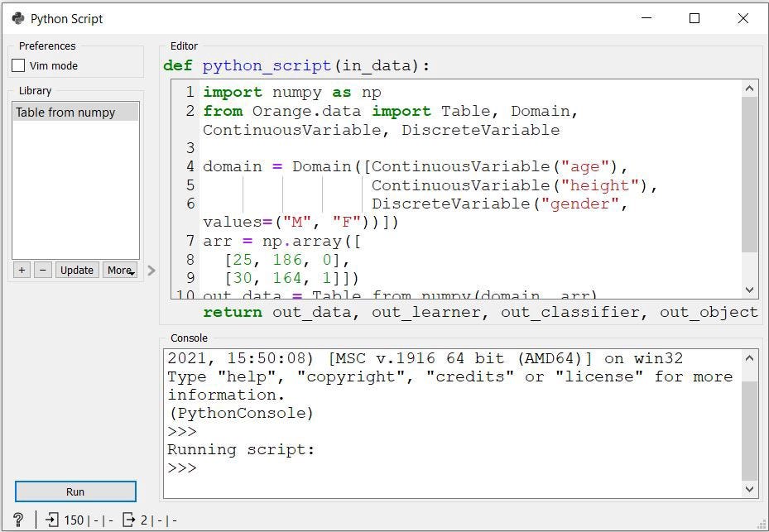Click the output data summary arrow icon
769x532 pixels.
[129, 520]
